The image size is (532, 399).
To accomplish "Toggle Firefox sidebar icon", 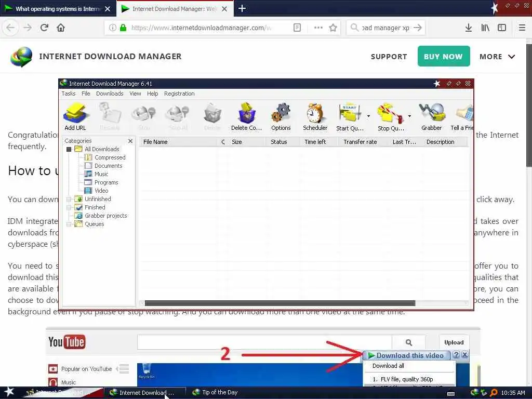I will pyautogui.click(x=502, y=28).
